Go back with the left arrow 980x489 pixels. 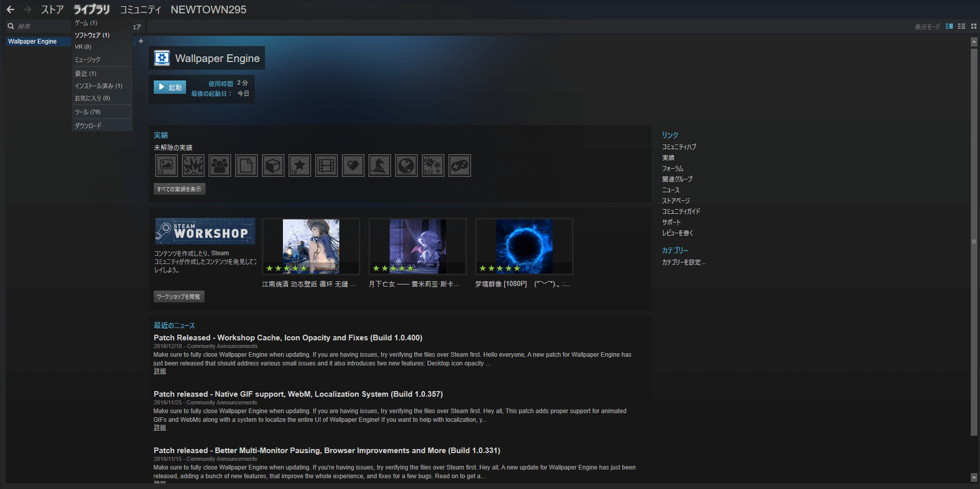(x=10, y=9)
